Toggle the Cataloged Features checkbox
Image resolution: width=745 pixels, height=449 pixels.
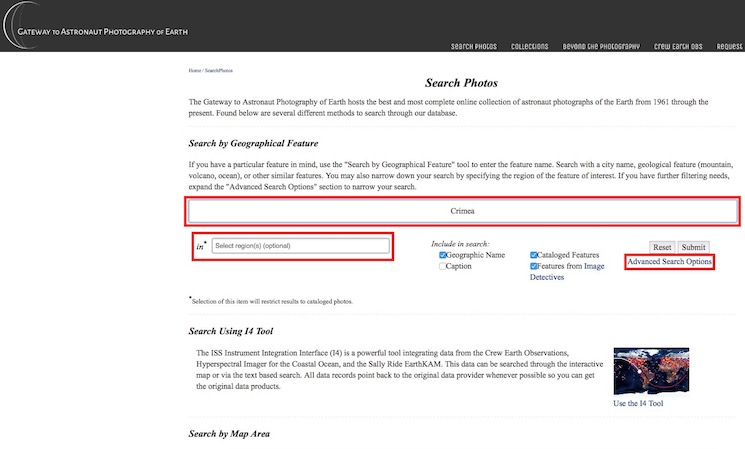click(534, 255)
